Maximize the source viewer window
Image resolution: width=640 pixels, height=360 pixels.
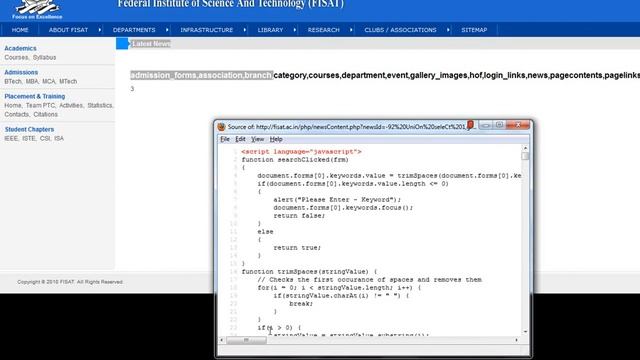click(499, 125)
